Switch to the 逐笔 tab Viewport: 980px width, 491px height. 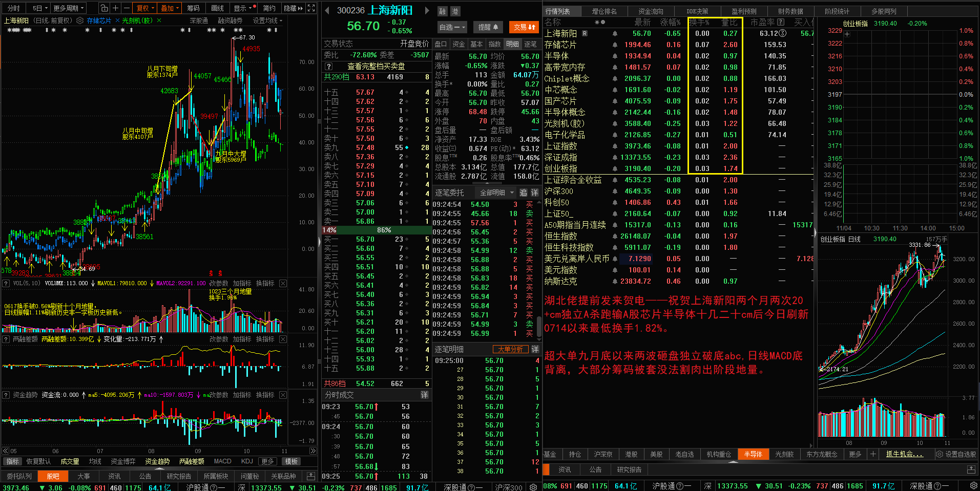click(530, 44)
